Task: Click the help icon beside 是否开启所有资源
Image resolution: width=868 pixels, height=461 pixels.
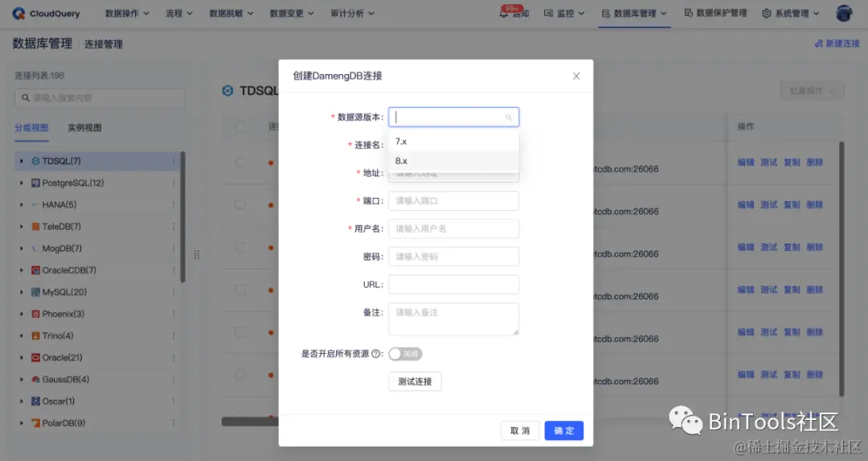Action: (x=376, y=353)
